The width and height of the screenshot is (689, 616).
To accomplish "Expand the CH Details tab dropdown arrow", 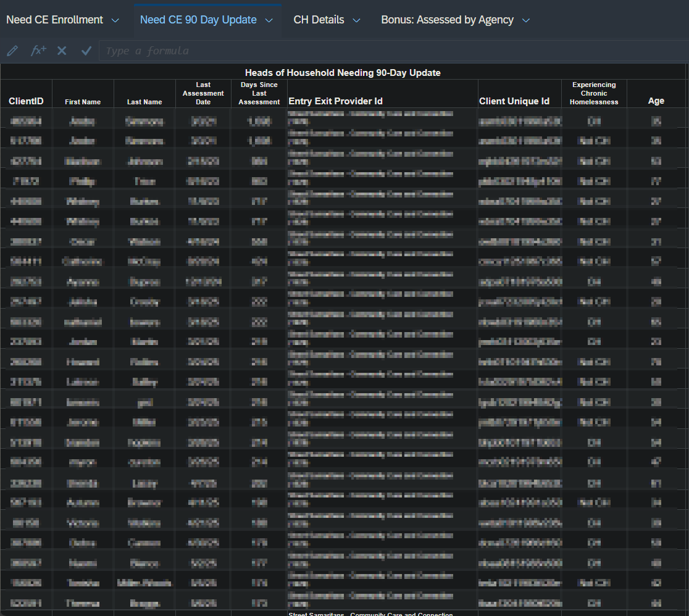I will (356, 20).
